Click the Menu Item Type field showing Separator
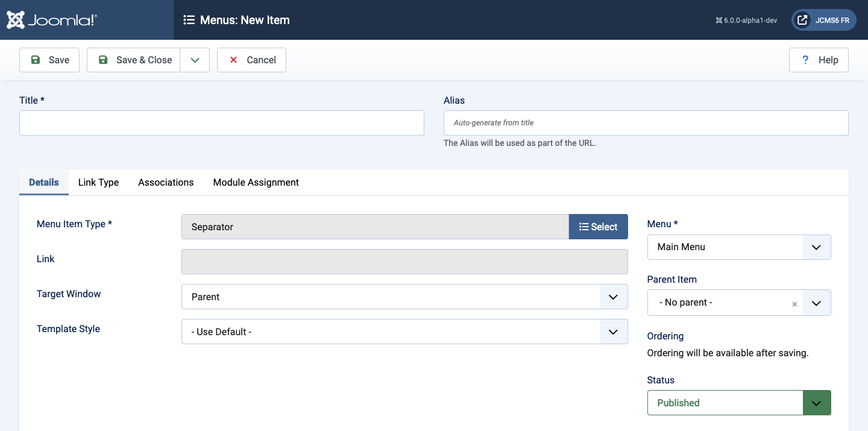This screenshot has width=868, height=431. pyautogui.click(x=375, y=227)
